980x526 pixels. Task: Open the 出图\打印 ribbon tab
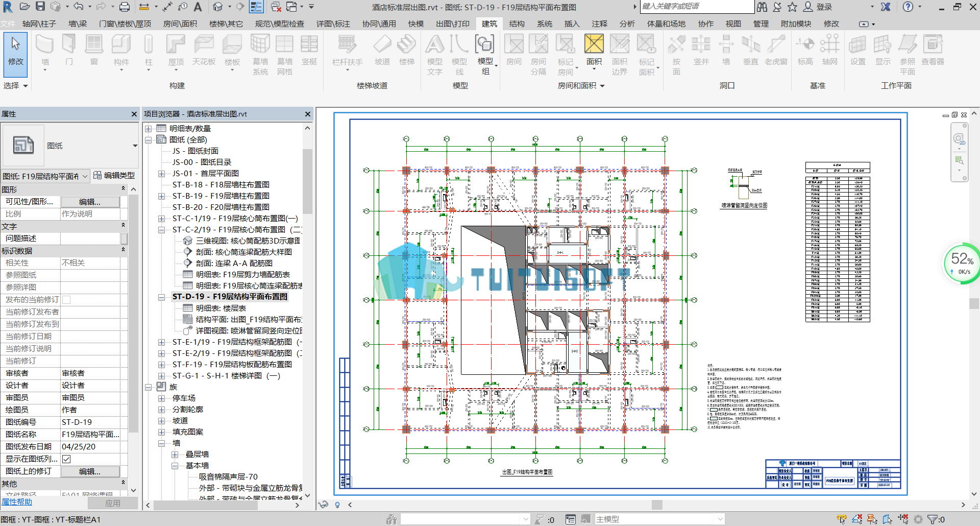coord(453,24)
